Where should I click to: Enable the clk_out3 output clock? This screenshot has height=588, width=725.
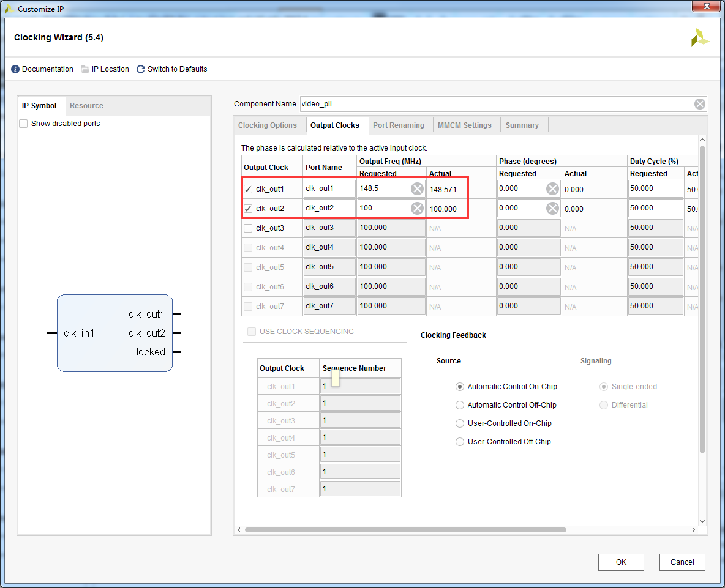tap(248, 228)
